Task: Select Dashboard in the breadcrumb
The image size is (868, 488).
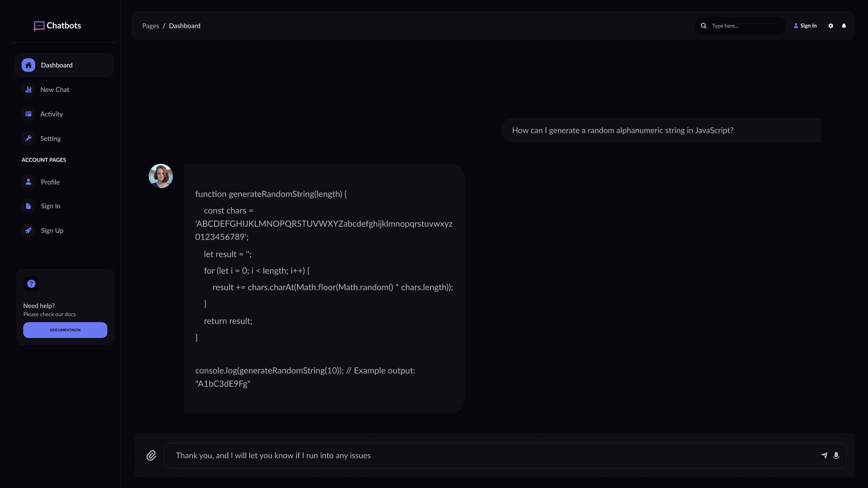Action: [x=184, y=25]
